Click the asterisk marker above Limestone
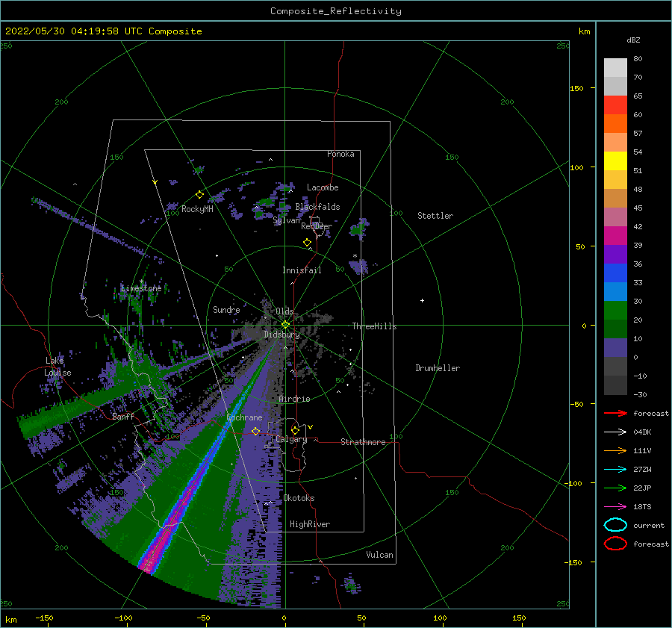672x628 pixels. (141, 282)
